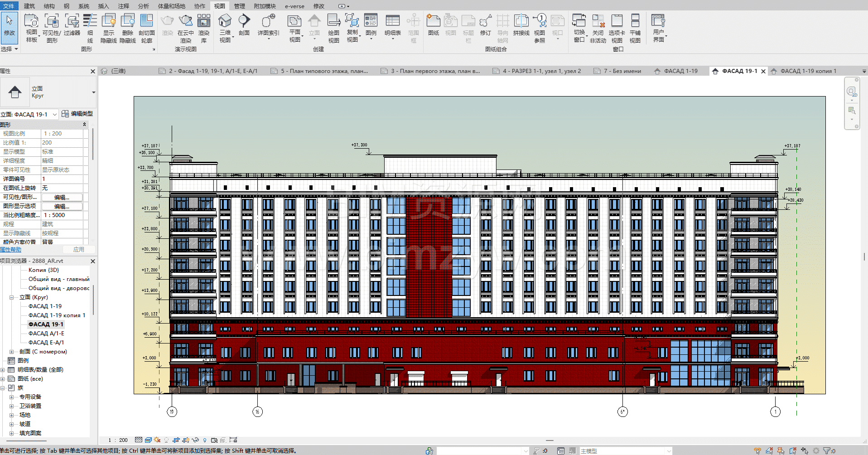
Task: Select the Section (剖面) tool
Action: pos(244,25)
